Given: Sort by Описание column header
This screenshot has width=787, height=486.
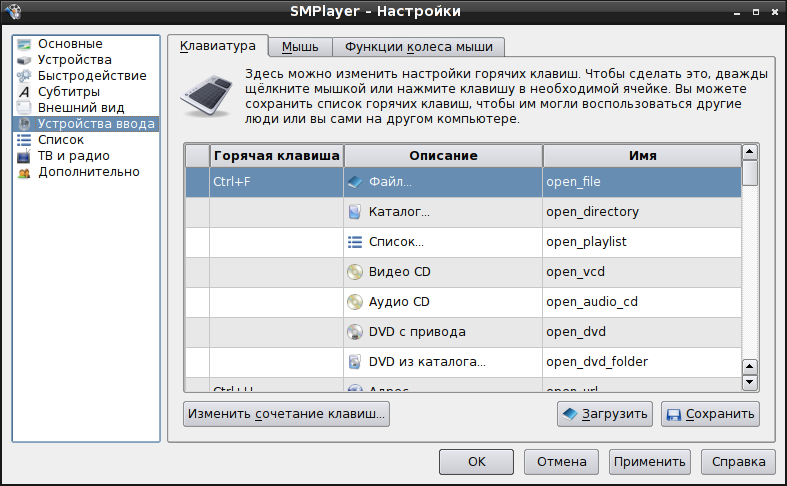Looking at the screenshot, I should tap(443, 156).
